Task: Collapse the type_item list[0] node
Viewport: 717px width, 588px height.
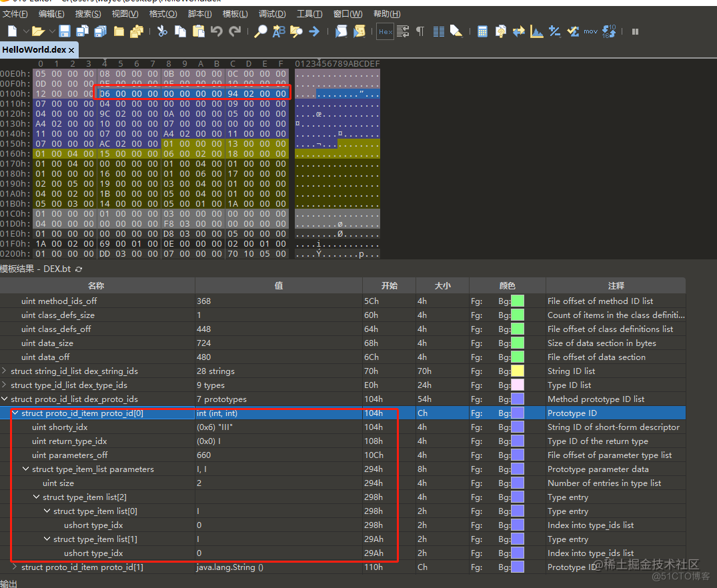Action: pos(47,511)
